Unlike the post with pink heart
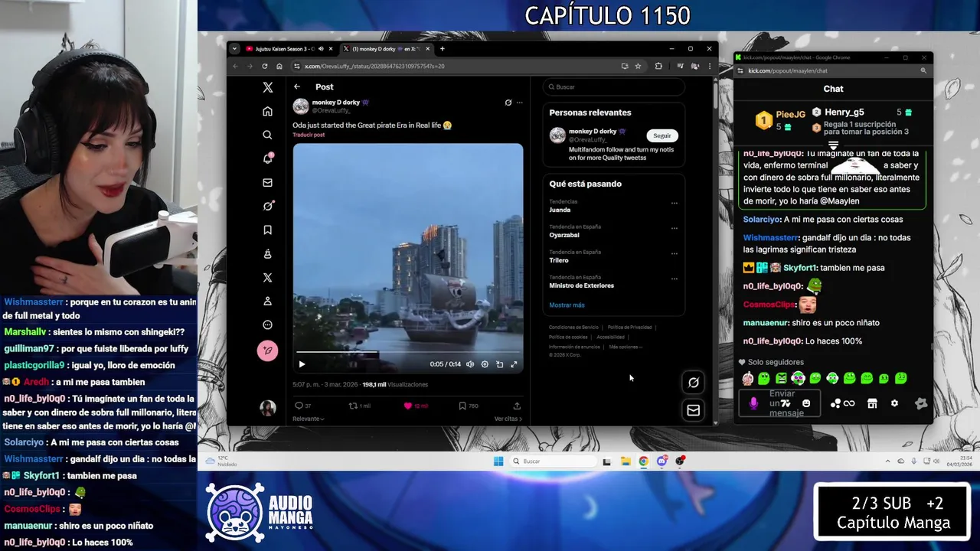 pyautogui.click(x=416, y=406)
